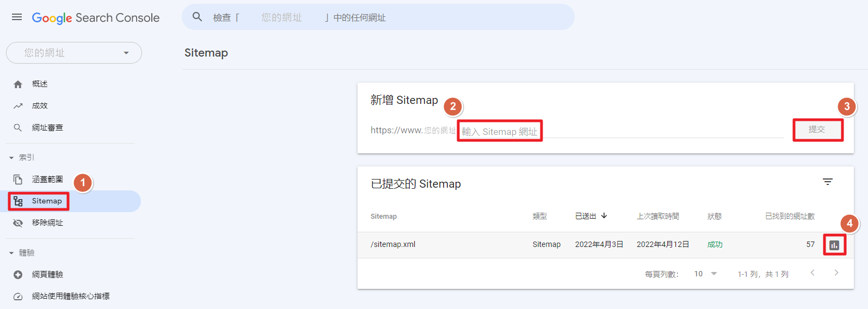Screen dimensions: 868x309
Task: Click the Google Search Console logo
Action: (x=96, y=17)
